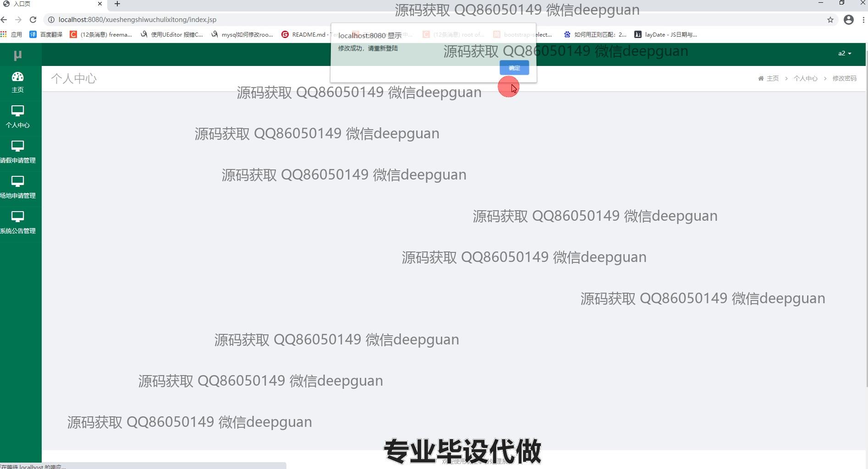Open 请假申请管理 in the sidebar

click(17, 152)
